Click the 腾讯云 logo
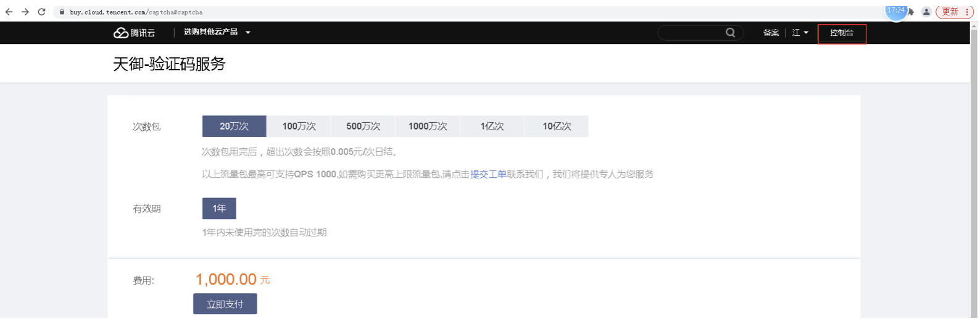Viewport: 980px width, 321px height. coord(134,33)
